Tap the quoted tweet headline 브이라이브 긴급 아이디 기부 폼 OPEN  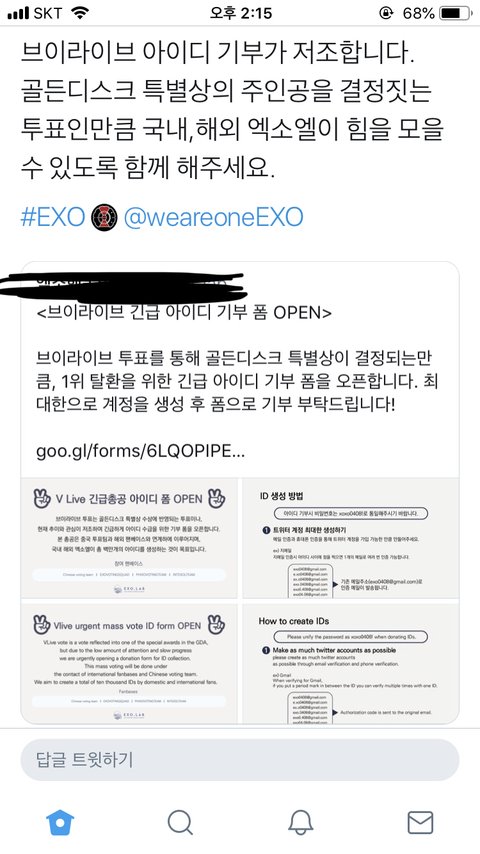pos(184,313)
